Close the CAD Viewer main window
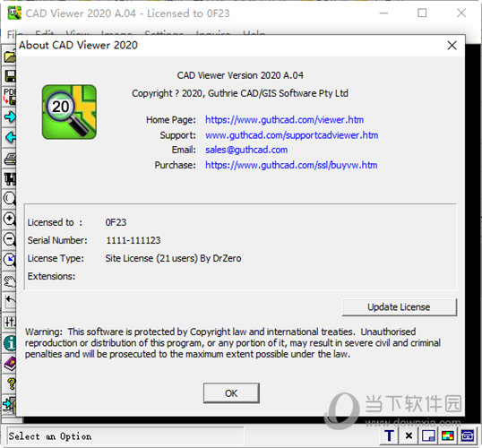 click(x=461, y=13)
